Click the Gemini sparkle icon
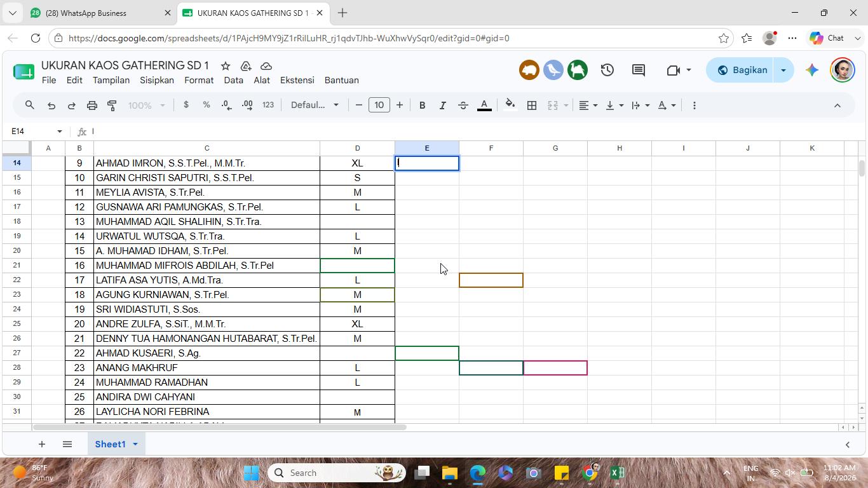Viewport: 868px width, 488px height. pyautogui.click(x=811, y=70)
